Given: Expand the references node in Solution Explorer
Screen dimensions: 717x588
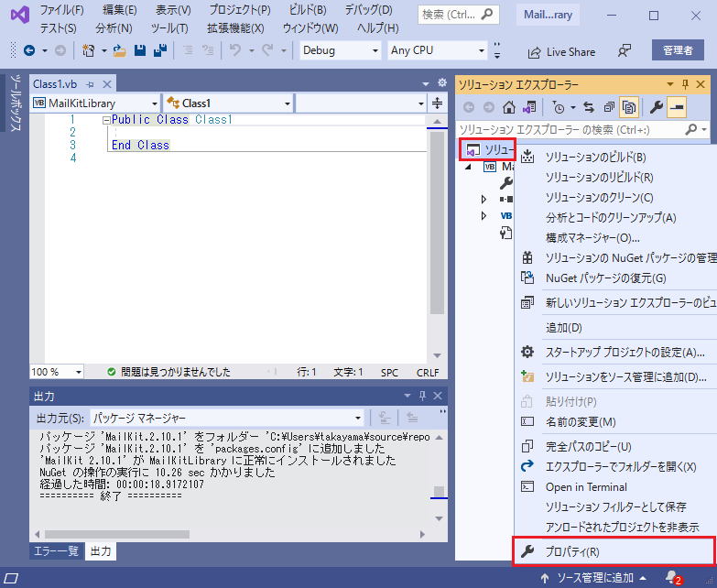Looking at the screenshot, I should pos(483,200).
